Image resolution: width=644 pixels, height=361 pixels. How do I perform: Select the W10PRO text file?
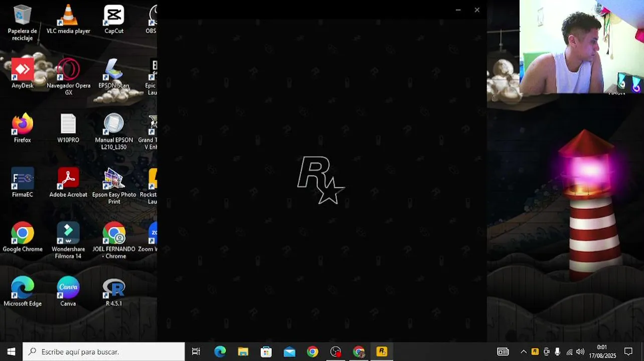click(68, 128)
